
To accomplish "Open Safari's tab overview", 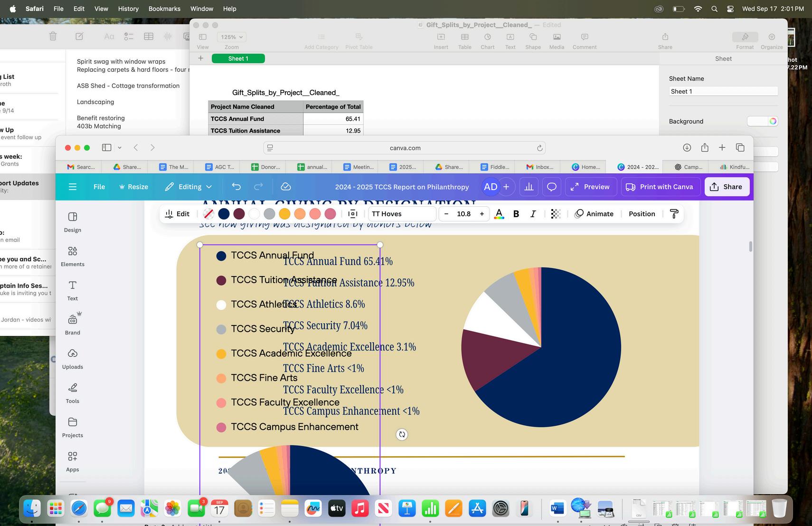I will [740, 148].
